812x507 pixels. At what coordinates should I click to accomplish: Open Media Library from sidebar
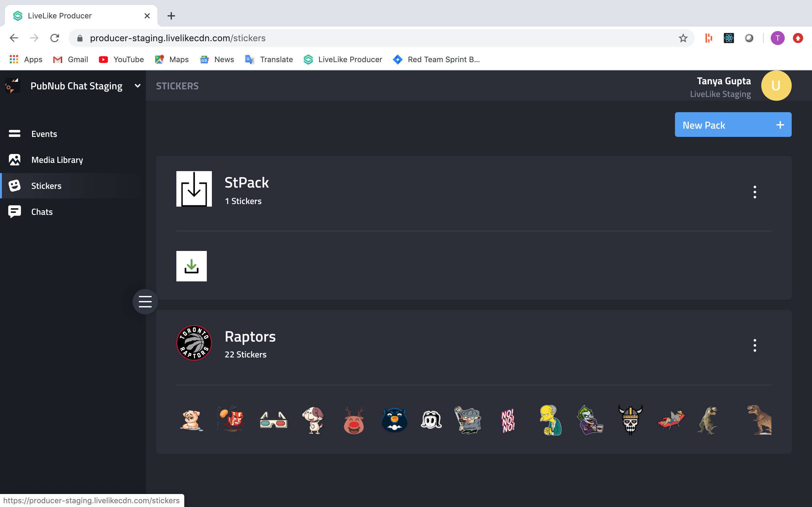tap(57, 160)
